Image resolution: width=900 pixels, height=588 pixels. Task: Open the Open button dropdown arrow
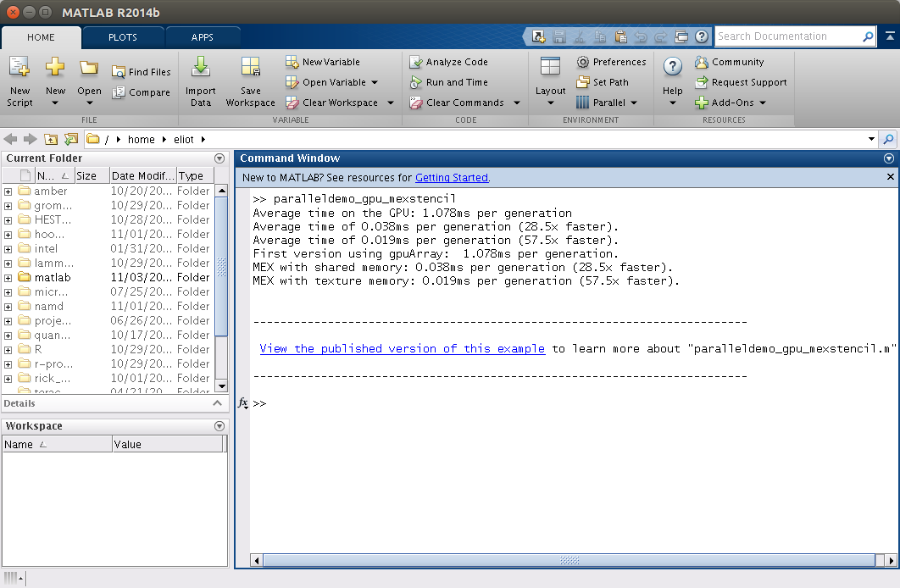coord(90,103)
